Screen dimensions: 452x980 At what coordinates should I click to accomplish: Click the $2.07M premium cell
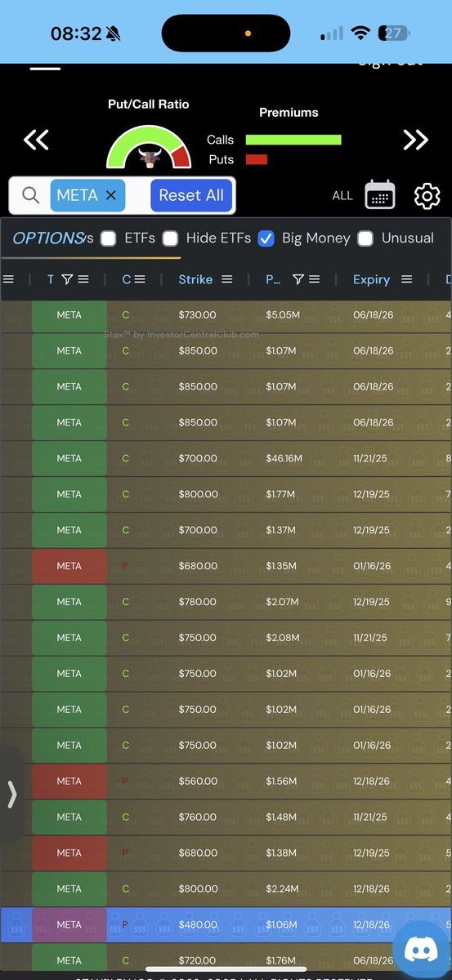(283, 602)
